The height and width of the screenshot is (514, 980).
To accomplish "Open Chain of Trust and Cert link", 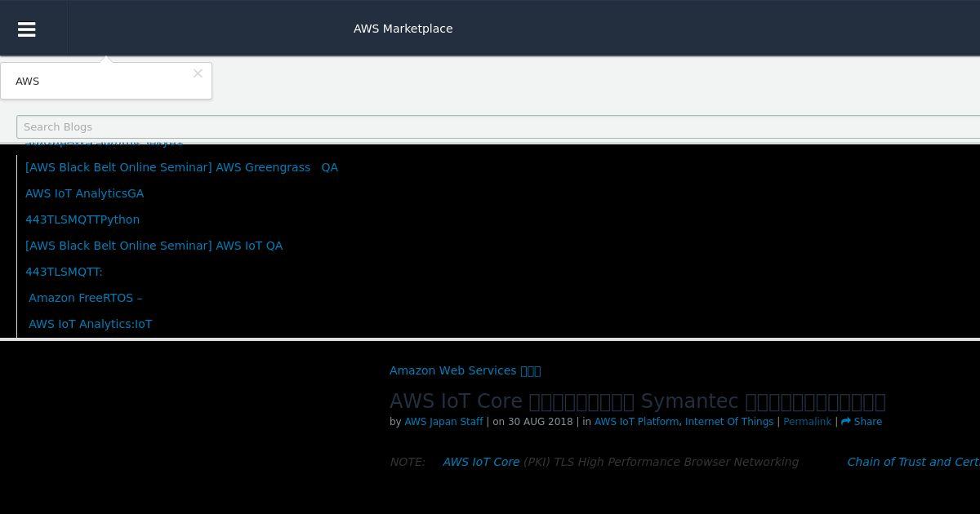I will (x=913, y=462).
